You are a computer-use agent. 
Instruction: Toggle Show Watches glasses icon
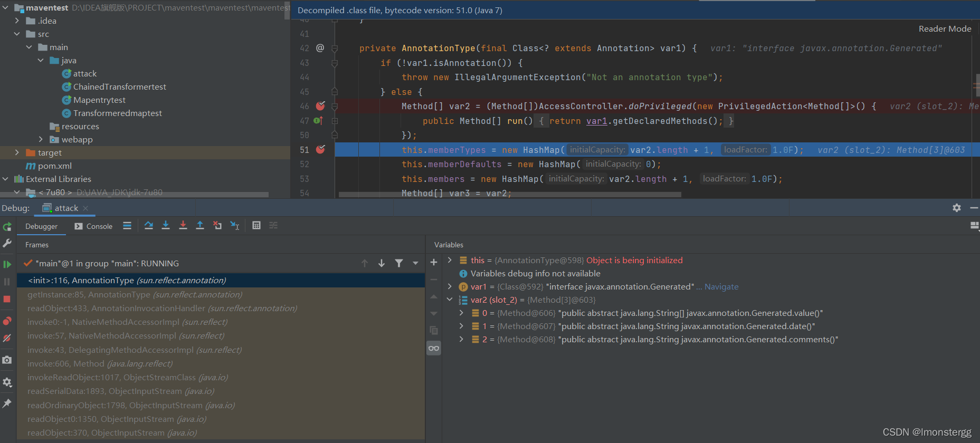[x=434, y=348]
